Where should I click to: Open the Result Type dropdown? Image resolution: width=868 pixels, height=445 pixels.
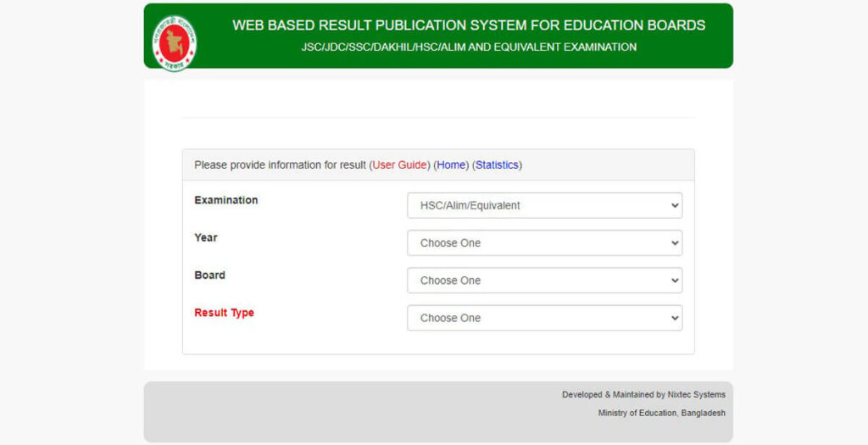[x=545, y=318]
